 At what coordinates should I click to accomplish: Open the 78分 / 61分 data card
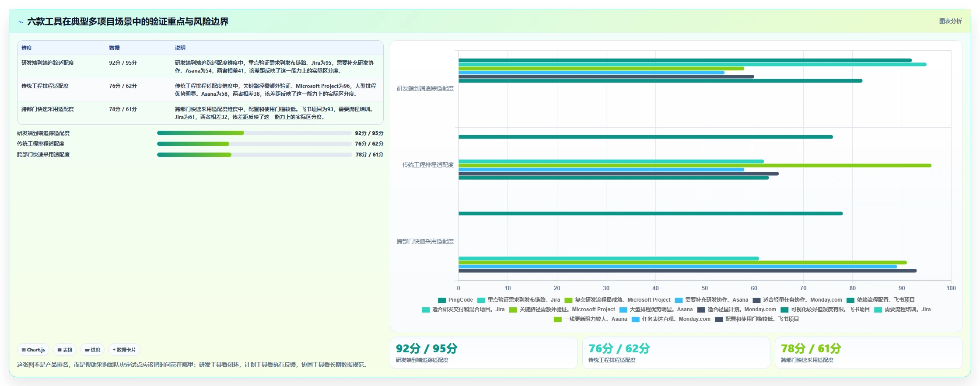pos(869,353)
